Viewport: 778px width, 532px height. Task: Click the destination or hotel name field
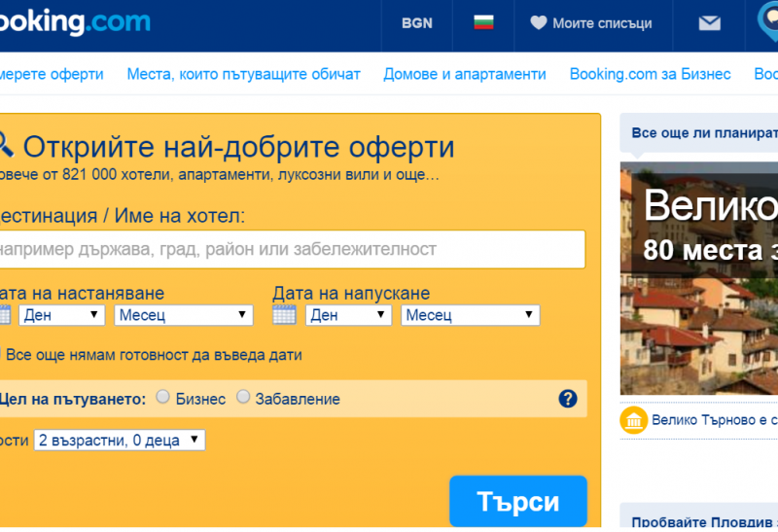[293, 249]
